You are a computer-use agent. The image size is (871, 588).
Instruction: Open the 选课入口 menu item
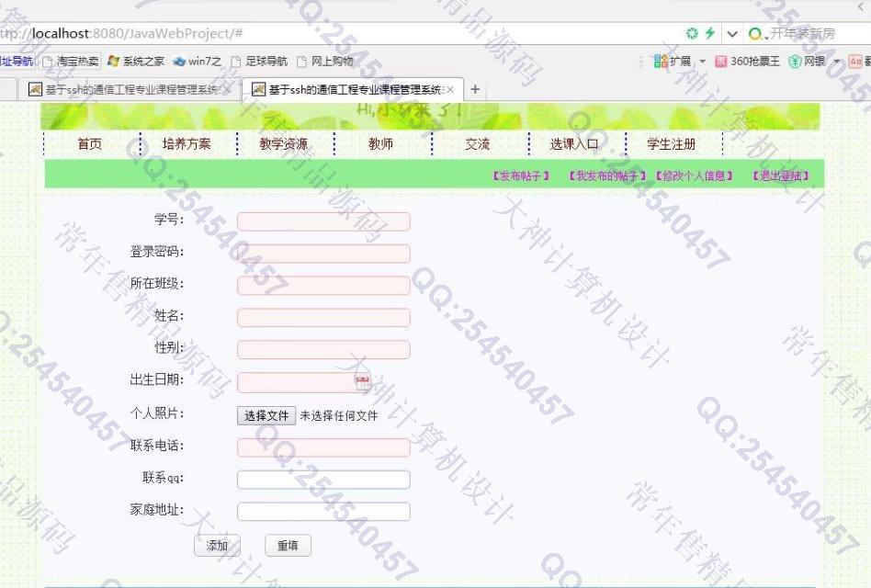574,144
